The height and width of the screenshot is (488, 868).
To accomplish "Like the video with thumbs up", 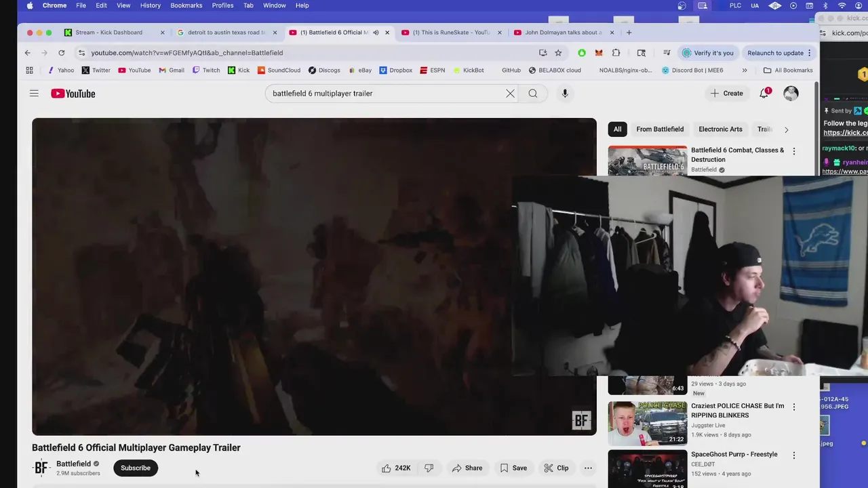I will pyautogui.click(x=396, y=468).
